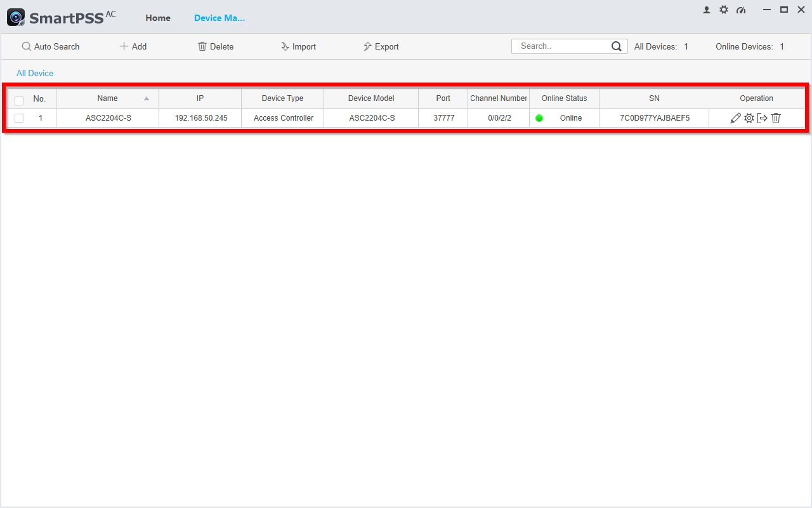Open settings gear in the title bar
The image size is (812, 508).
pos(724,10)
